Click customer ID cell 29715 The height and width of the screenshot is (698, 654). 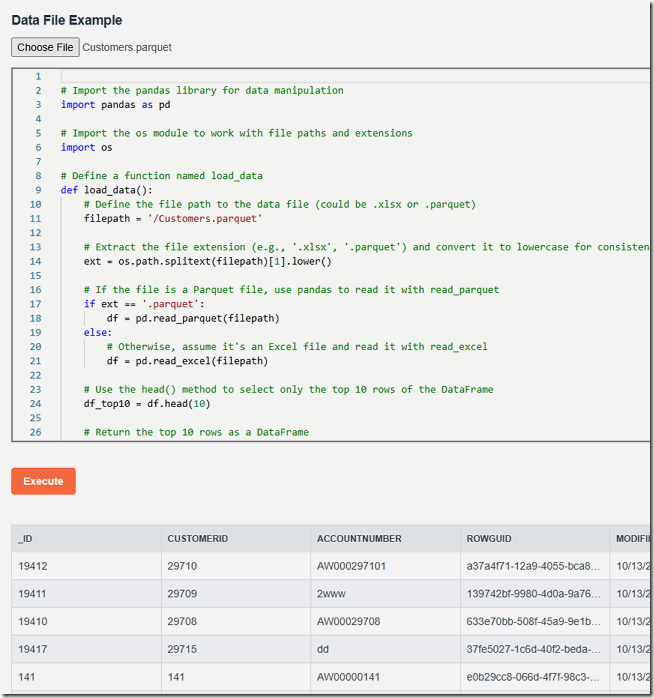[x=236, y=649]
